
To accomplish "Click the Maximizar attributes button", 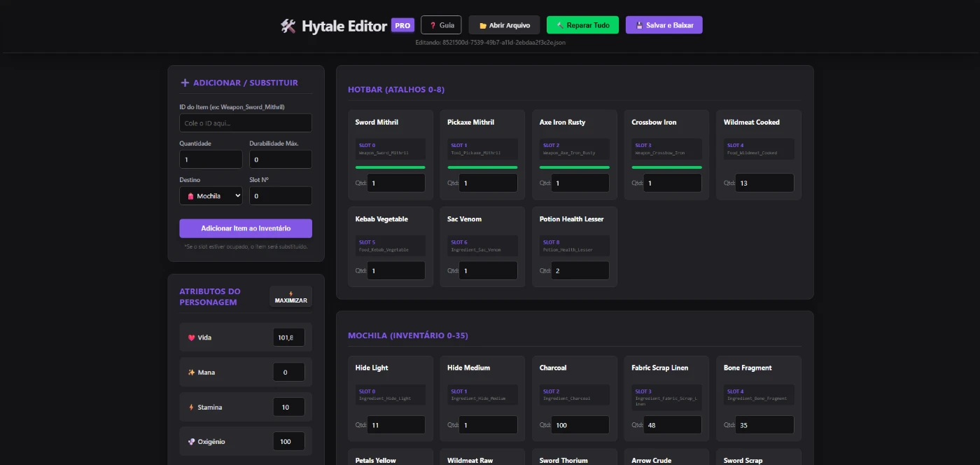I will [x=290, y=297].
